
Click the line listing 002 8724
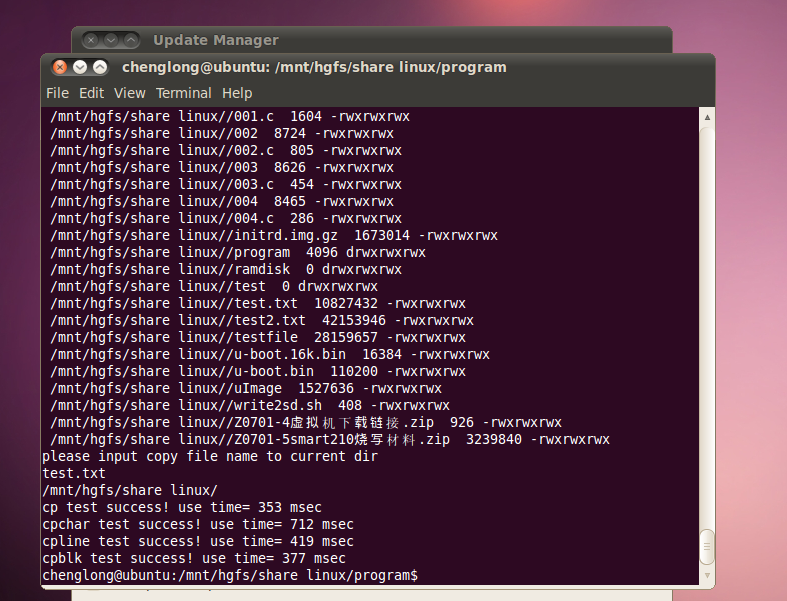[x=222, y=134]
